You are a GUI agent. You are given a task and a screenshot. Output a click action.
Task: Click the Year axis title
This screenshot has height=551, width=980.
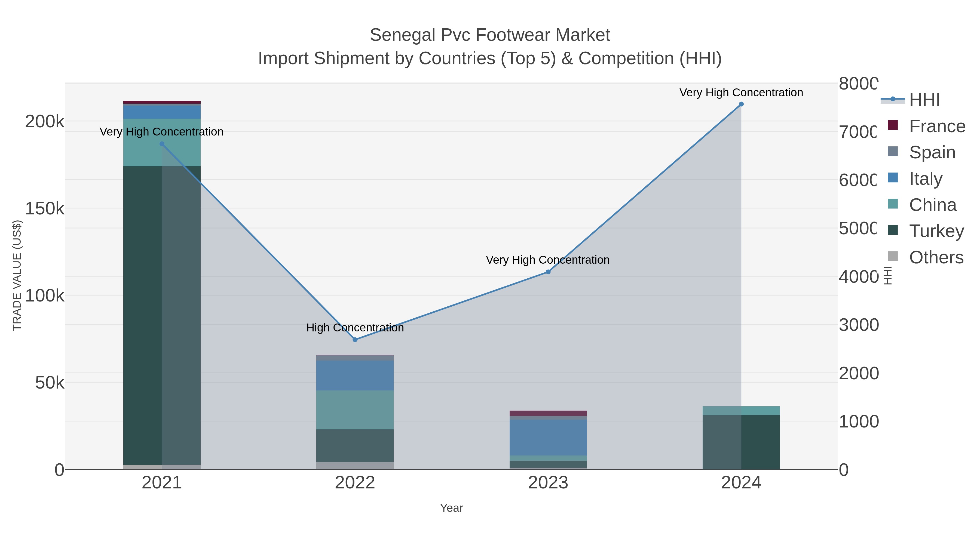(452, 508)
